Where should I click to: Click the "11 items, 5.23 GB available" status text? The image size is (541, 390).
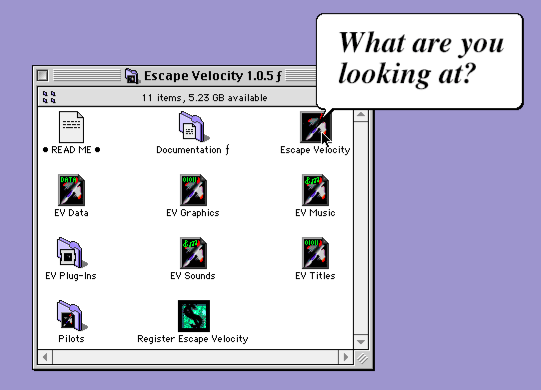click(x=205, y=98)
